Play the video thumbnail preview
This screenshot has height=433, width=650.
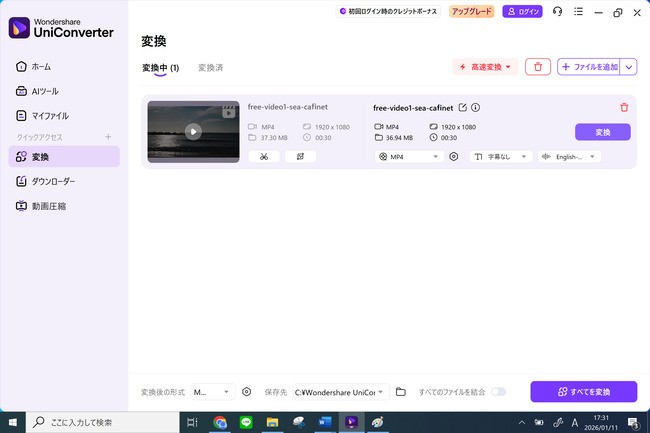pyautogui.click(x=193, y=132)
